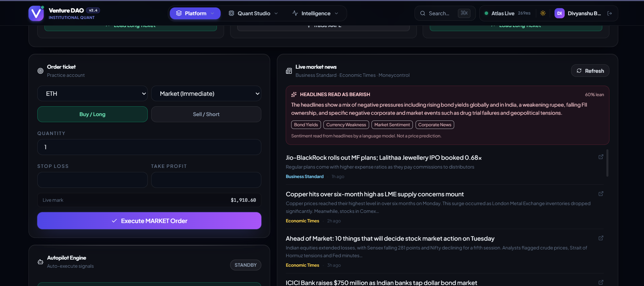Click the Take Profit input field

click(x=206, y=180)
